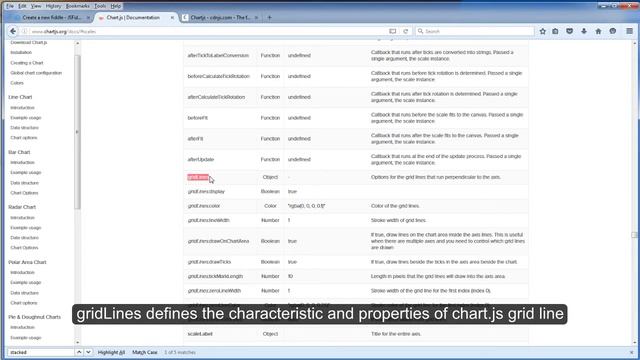Select the Chart.js Documentation tab
640x360 pixels.
[x=133, y=18]
